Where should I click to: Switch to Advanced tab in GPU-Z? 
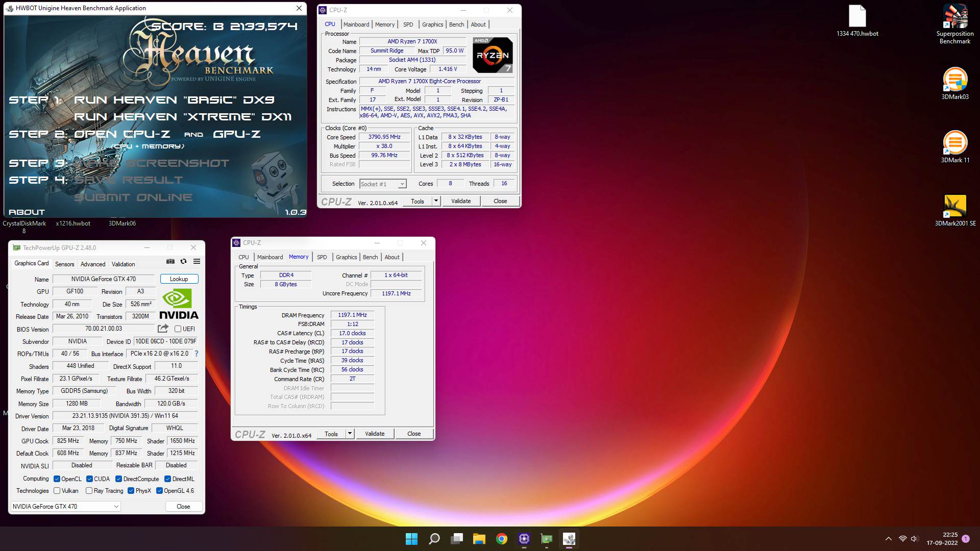[93, 264]
